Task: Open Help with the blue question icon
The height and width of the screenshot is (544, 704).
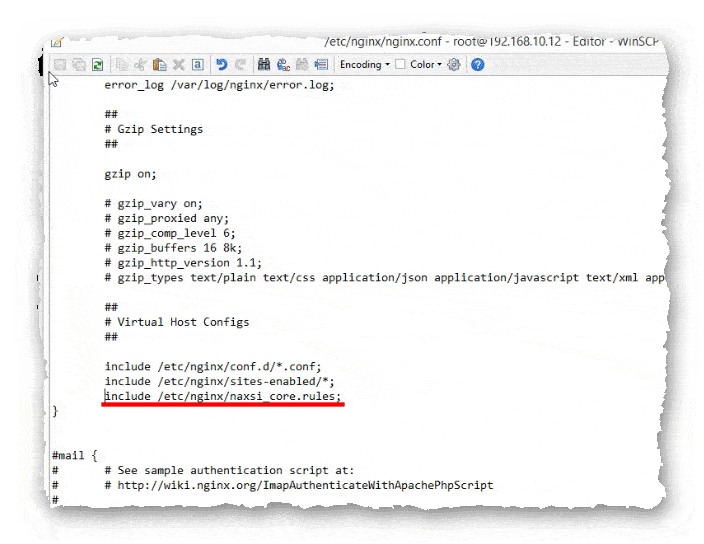Action: tap(478, 65)
